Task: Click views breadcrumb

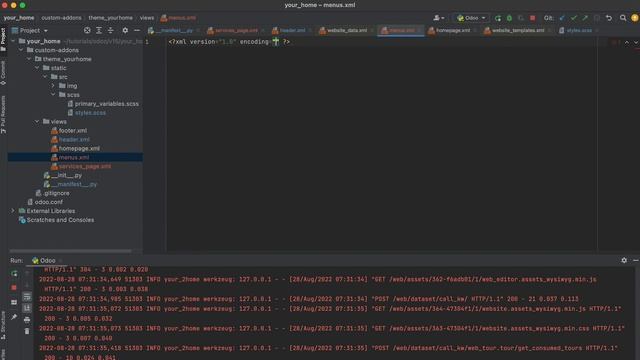Action: point(147,18)
